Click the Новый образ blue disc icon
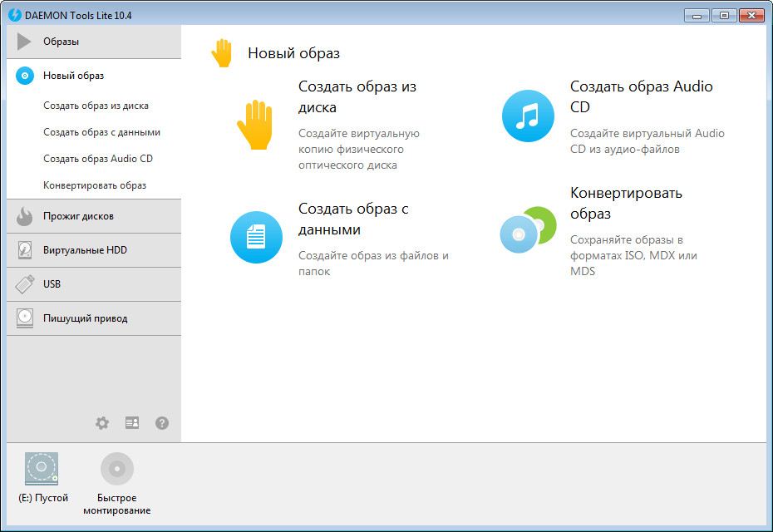The image size is (773, 532). click(x=25, y=76)
